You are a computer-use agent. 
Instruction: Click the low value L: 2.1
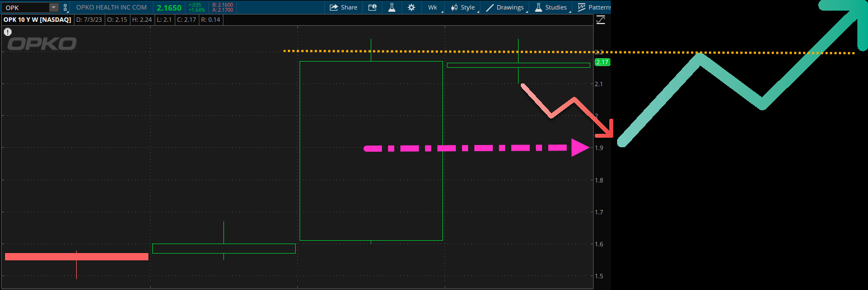164,20
